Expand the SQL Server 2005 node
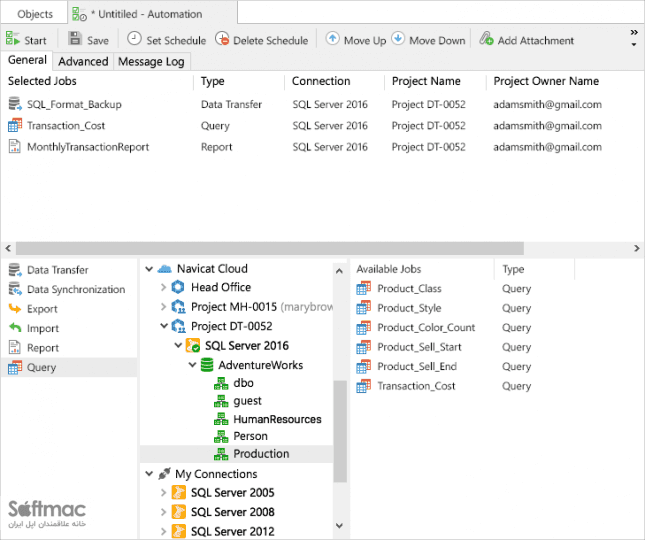Screen dimensions: 645x540 point(163,492)
